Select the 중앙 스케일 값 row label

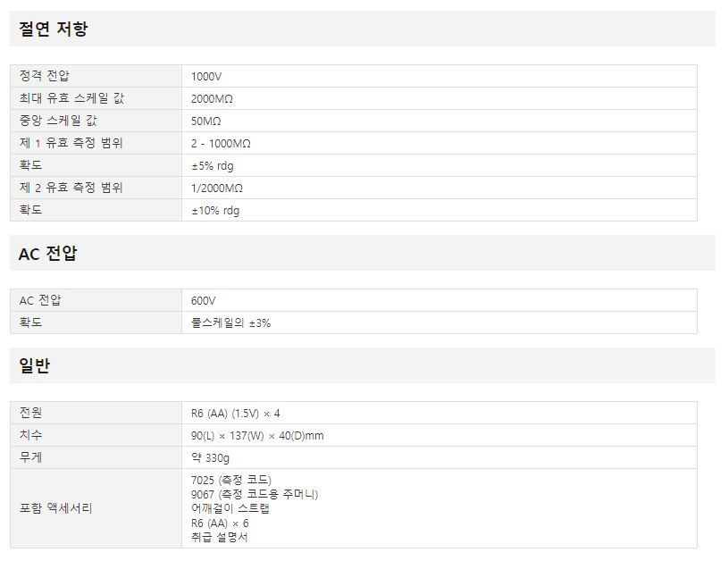(x=58, y=121)
